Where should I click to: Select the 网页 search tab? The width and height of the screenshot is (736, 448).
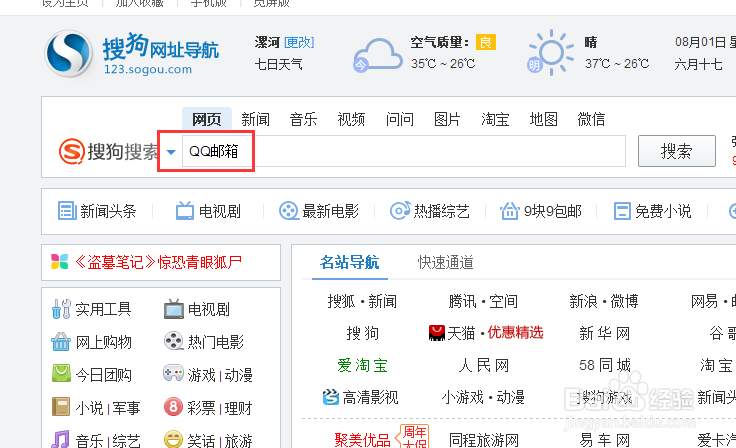207,119
